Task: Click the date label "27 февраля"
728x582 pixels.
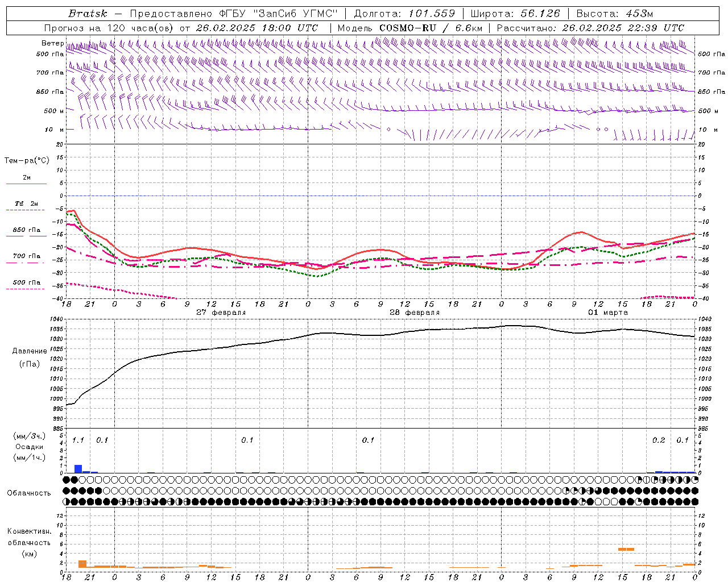Action: pyautogui.click(x=221, y=313)
